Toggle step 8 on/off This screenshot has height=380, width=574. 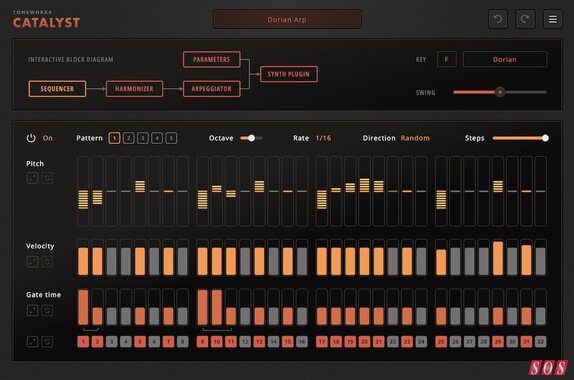point(183,342)
